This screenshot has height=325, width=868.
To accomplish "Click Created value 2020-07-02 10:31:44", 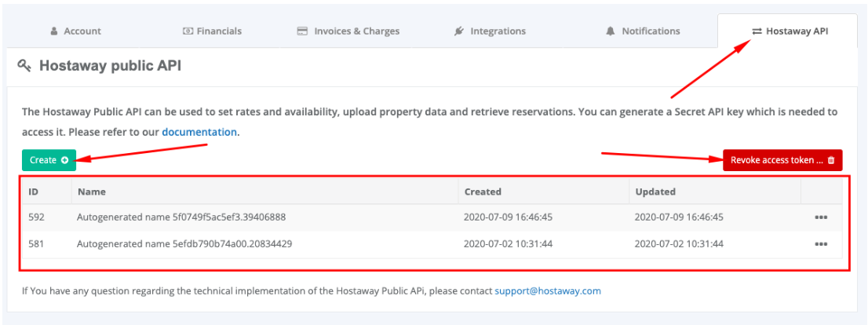I will coord(509,244).
